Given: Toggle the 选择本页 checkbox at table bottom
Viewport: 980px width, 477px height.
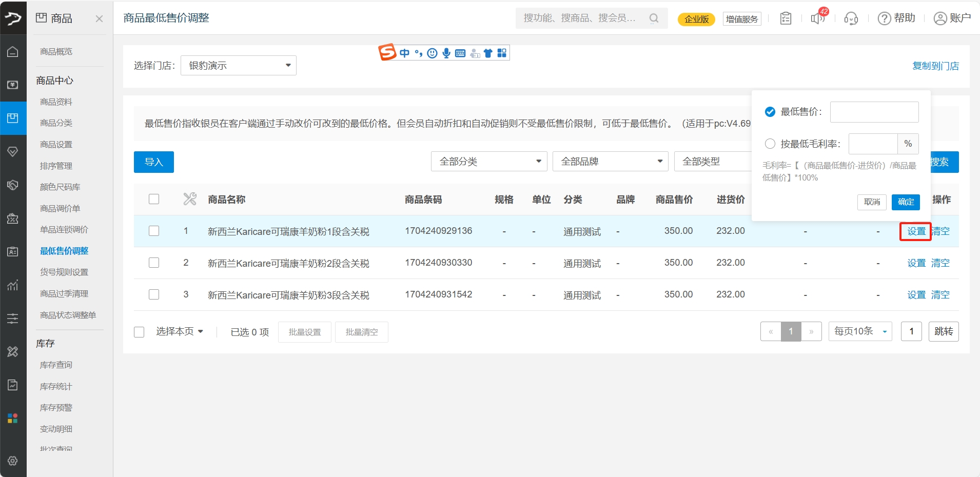Looking at the screenshot, I should point(139,332).
